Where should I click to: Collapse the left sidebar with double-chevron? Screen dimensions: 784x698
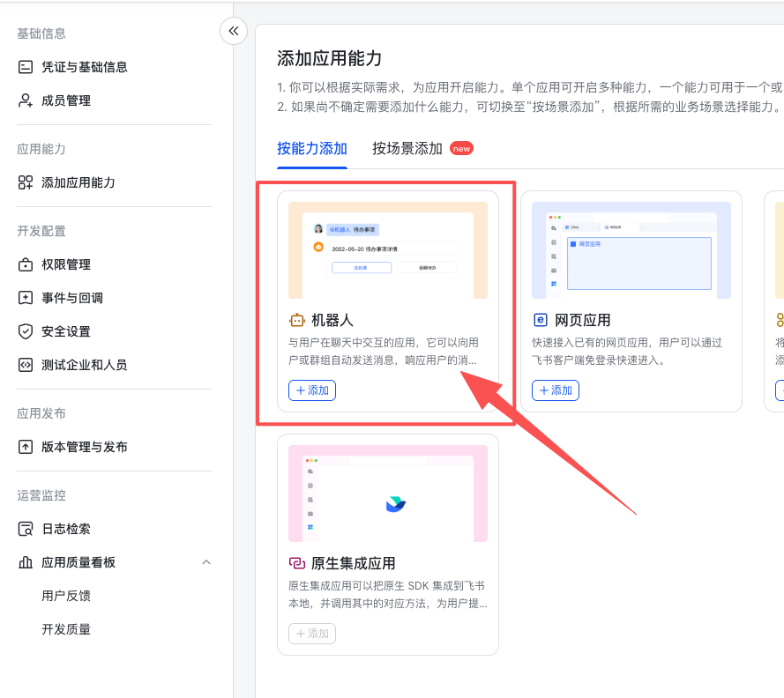coord(233,31)
